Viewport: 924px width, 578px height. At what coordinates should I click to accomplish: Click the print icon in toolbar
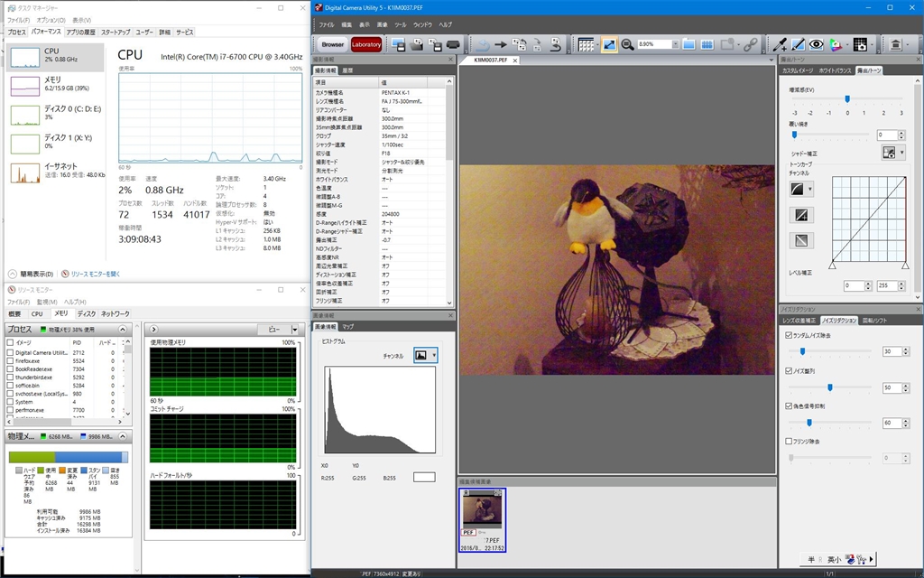click(x=453, y=44)
